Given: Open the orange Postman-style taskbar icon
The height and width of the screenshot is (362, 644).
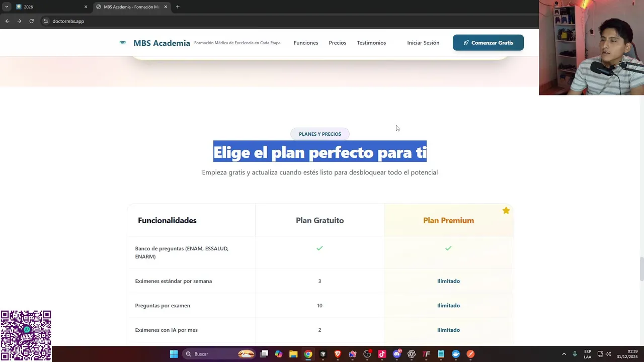Looking at the screenshot, I should click(470, 354).
